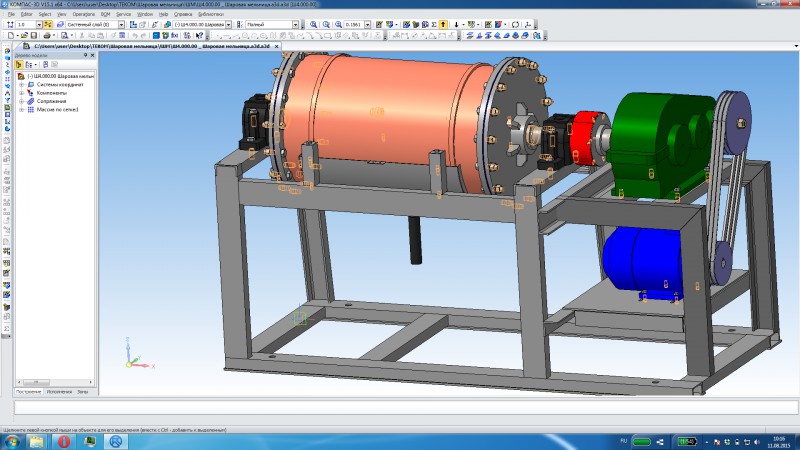Click the command line input field
The height and width of the screenshot is (450, 800).
tap(406, 407)
